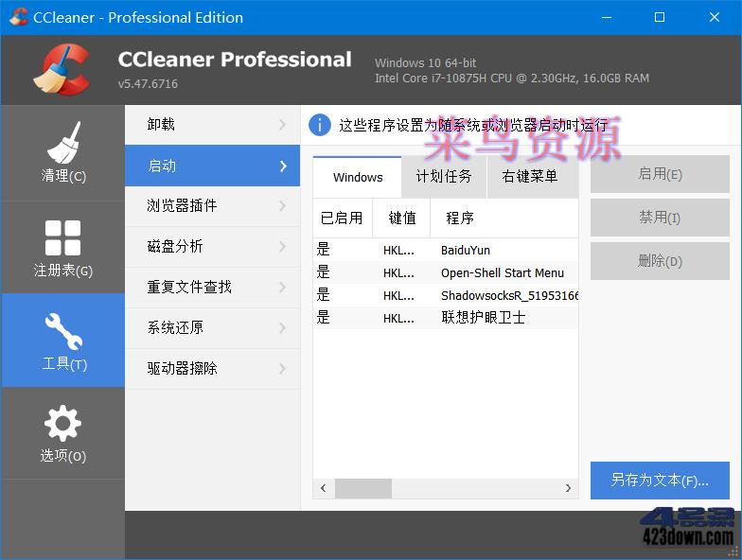Image resolution: width=742 pixels, height=560 pixels.
Task: Select the Open-Shell Start Menu entry
Action: tap(502, 273)
